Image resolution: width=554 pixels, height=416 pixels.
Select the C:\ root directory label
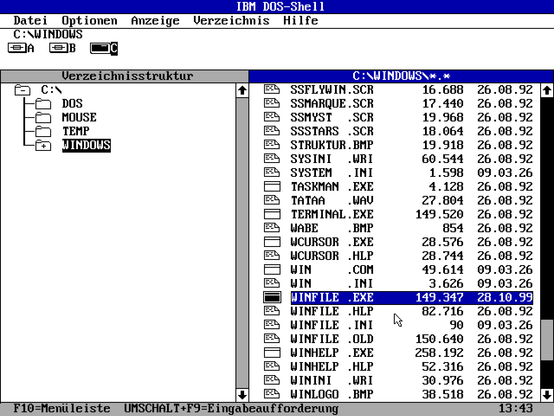[52, 90]
